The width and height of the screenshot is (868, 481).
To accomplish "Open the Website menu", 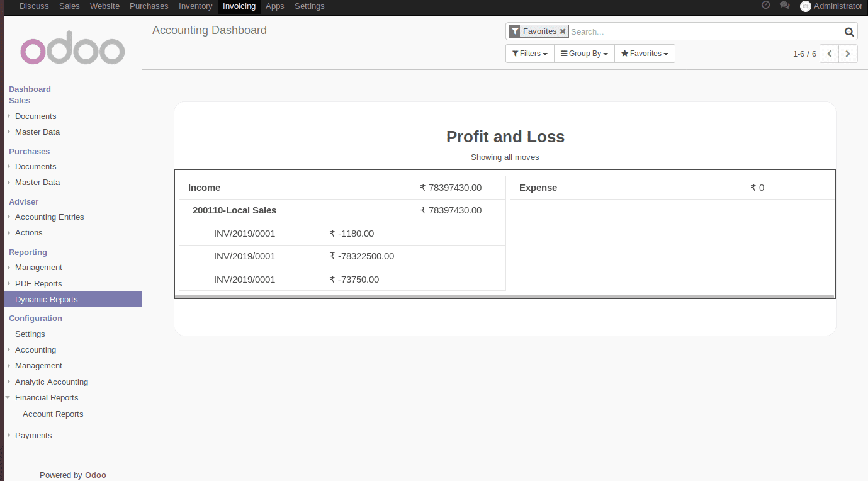I will tap(104, 6).
